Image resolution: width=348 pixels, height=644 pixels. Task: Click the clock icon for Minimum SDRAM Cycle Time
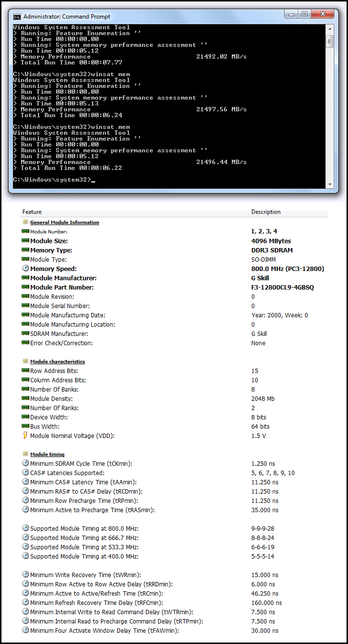25,463
